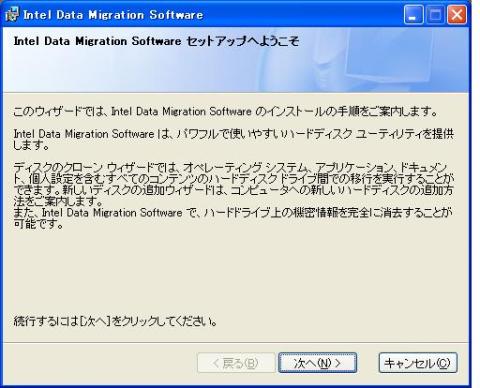Click the title bar text Intel Data Migration Software
Screen dimensions: 480x388
[x=113, y=15]
